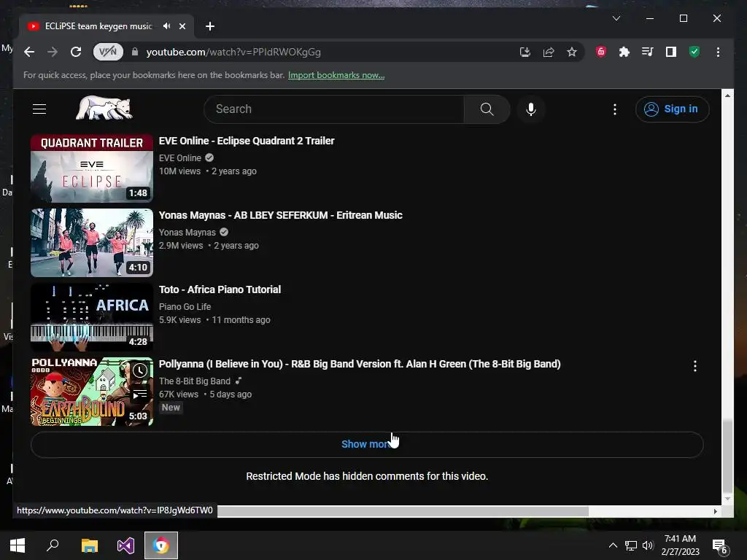The image size is (747, 560).
Task: Open the EVE Online Eclipse Quadrant 2 title
Action: coord(247,141)
